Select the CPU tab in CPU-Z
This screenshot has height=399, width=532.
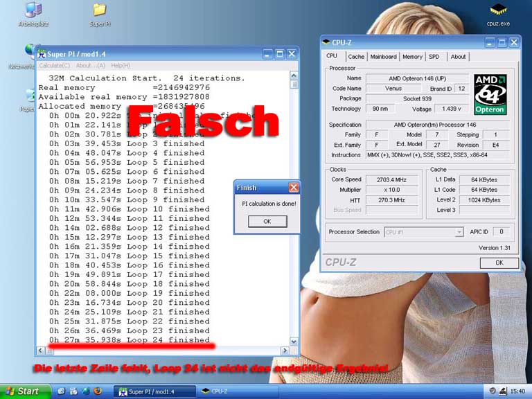pyautogui.click(x=332, y=56)
